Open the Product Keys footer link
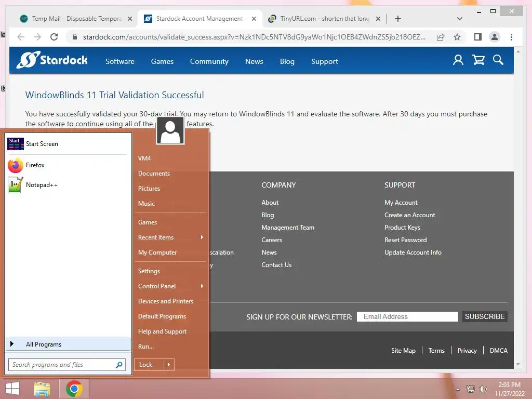The height and width of the screenshot is (399, 532). click(x=403, y=228)
